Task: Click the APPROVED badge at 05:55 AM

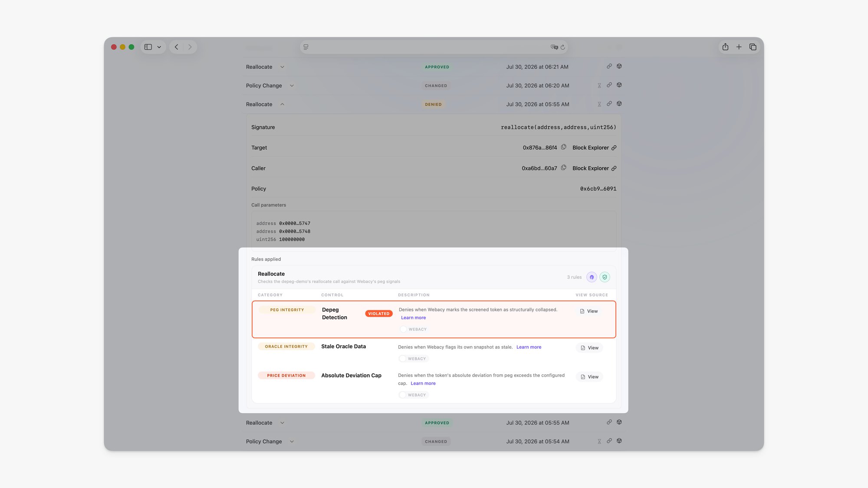Action: pos(437,423)
